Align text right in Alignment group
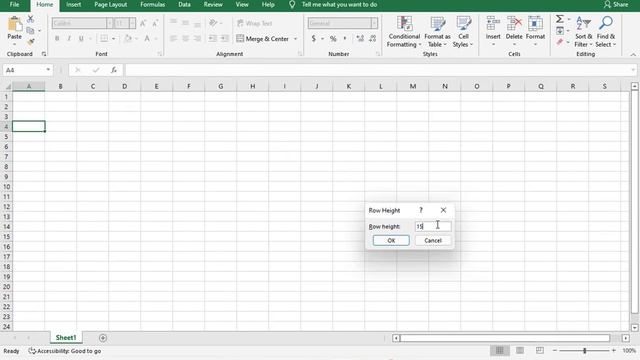The width and height of the screenshot is (640, 360). point(197,38)
